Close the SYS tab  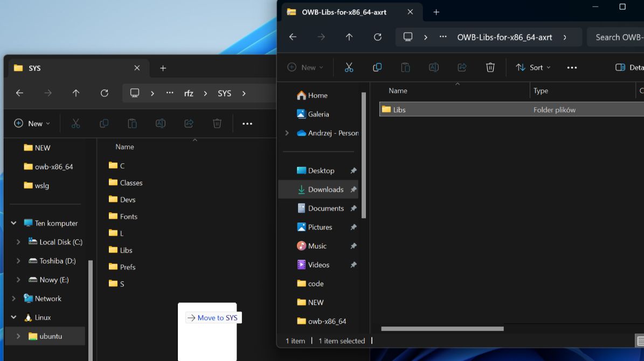(x=137, y=68)
